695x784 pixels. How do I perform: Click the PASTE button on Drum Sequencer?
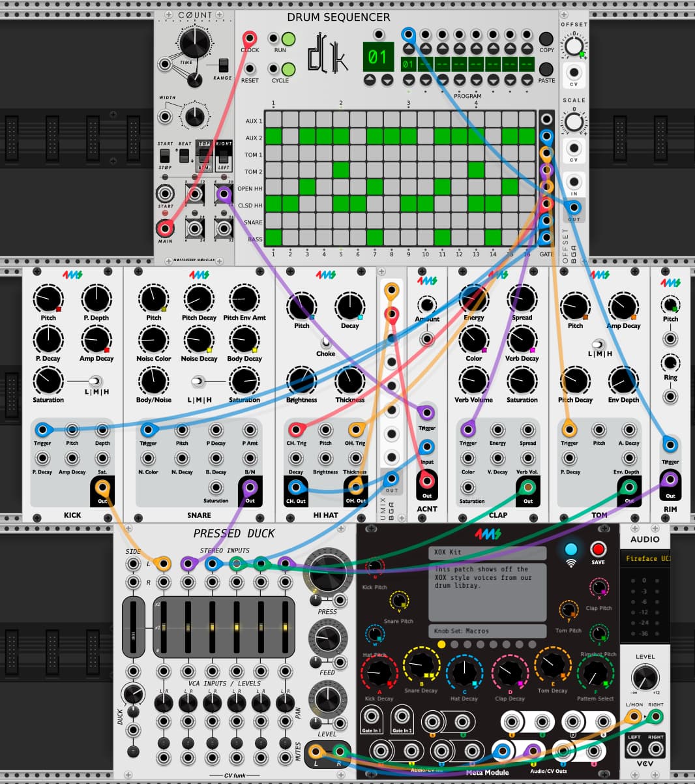pos(546,68)
